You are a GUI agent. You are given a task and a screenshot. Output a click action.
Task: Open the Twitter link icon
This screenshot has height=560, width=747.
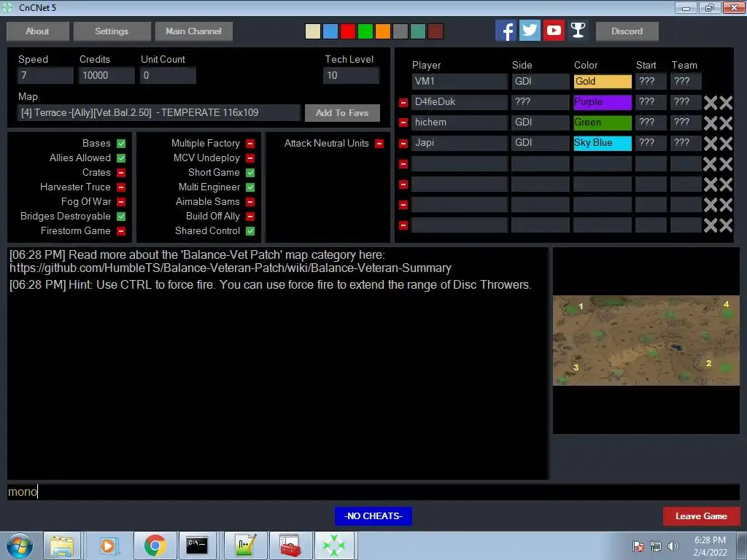coord(530,31)
